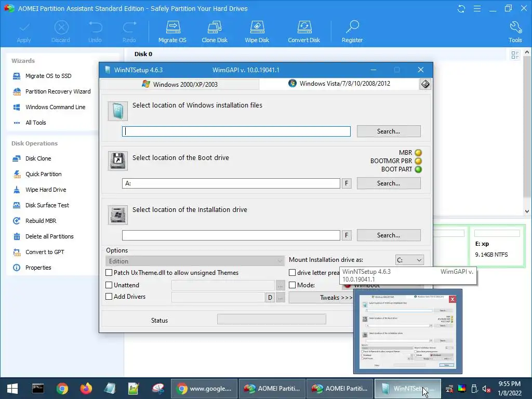
Task: Toggle the Unattend checkbox
Action: click(109, 285)
